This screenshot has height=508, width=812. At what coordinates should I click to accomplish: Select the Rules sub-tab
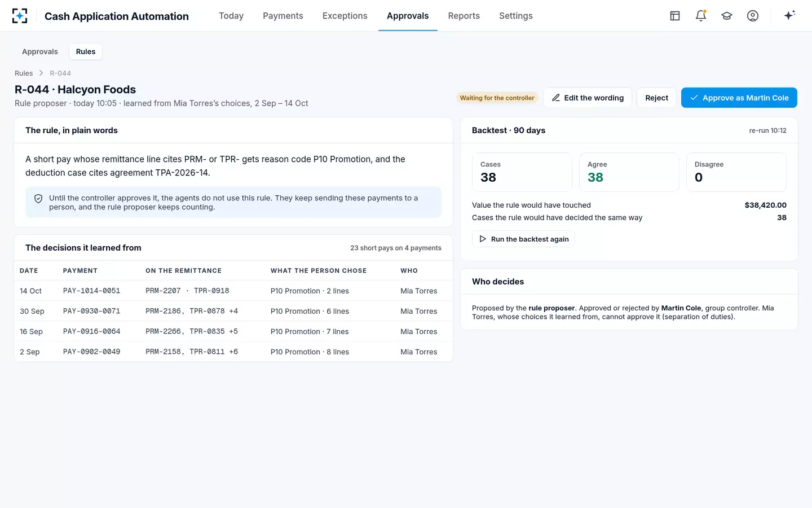point(86,51)
